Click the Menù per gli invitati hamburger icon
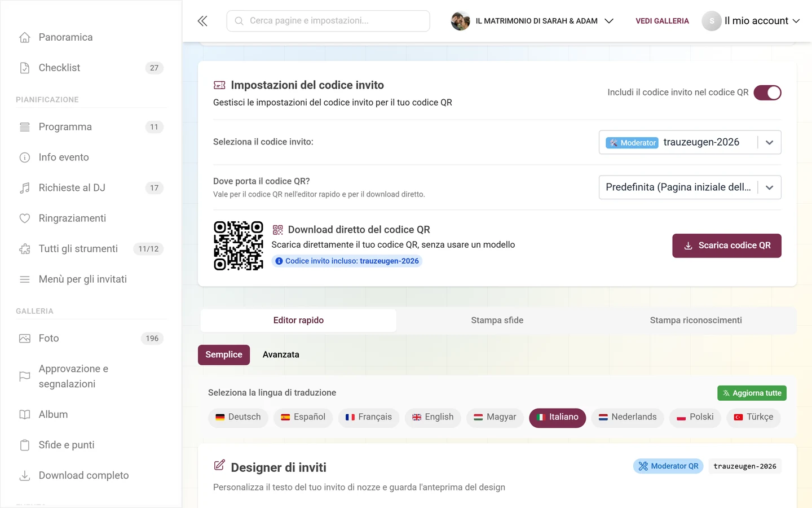This screenshot has width=812, height=508. [x=25, y=279]
